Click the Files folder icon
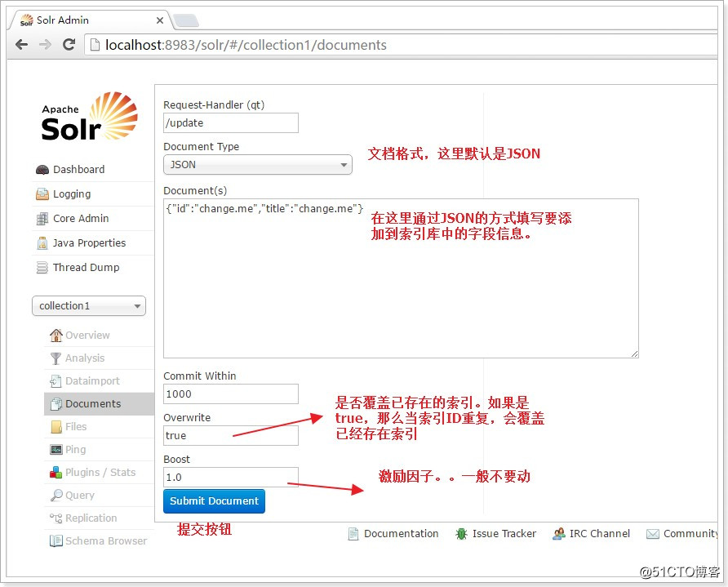Image resolution: width=728 pixels, height=587 pixels. pyautogui.click(x=56, y=426)
